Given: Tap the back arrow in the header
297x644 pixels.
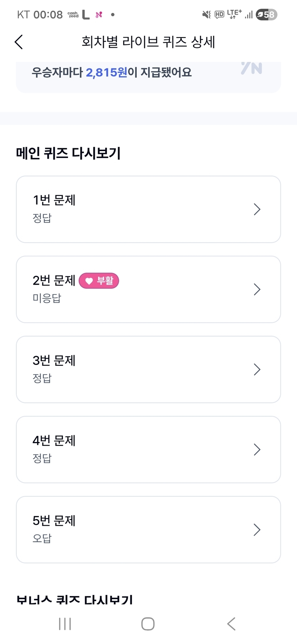Looking at the screenshot, I should point(19,42).
